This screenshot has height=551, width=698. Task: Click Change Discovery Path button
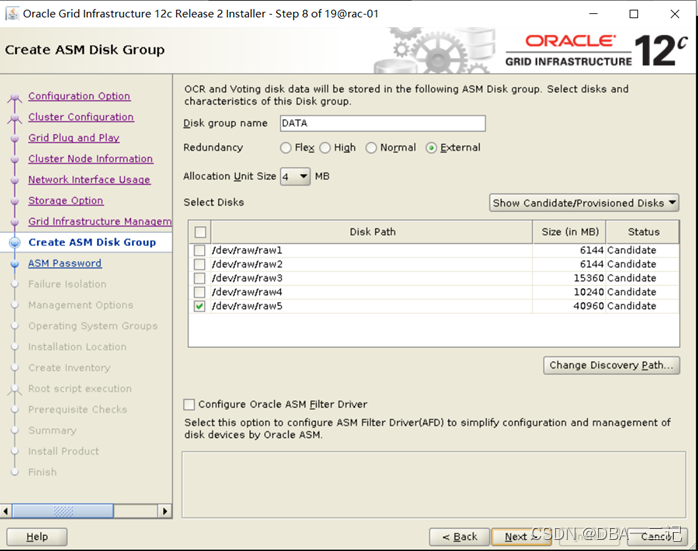pos(611,365)
